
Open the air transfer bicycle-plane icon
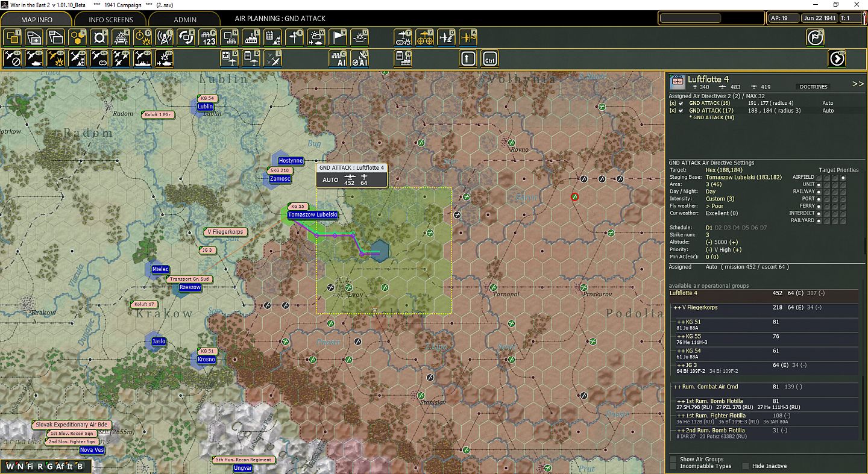(x=425, y=37)
